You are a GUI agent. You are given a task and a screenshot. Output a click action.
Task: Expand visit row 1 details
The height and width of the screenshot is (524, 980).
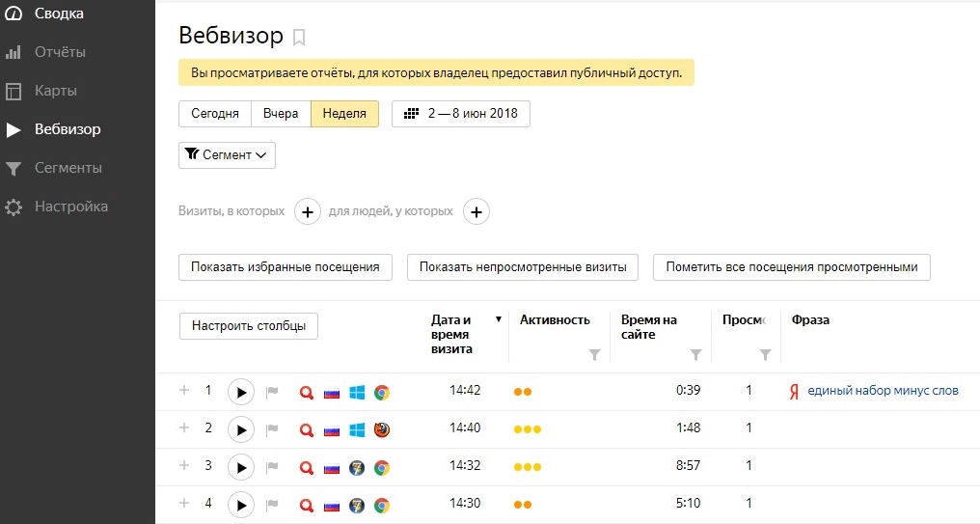[184, 390]
